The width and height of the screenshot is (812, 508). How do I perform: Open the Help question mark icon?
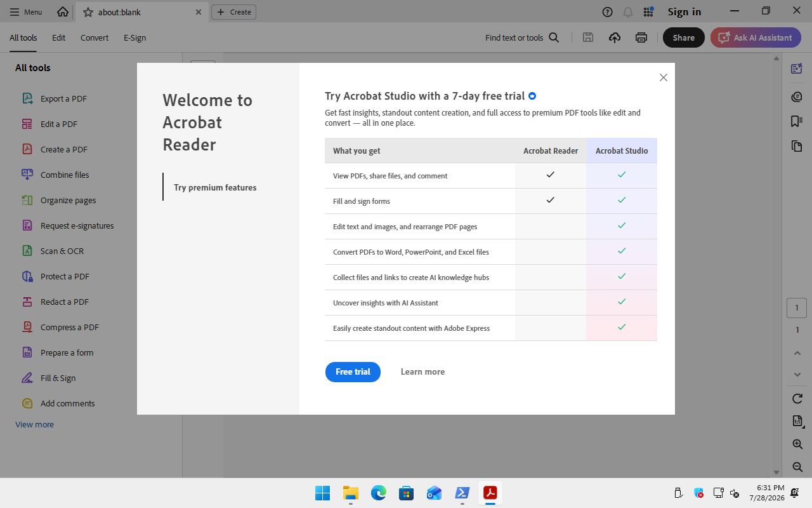tap(607, 11)
